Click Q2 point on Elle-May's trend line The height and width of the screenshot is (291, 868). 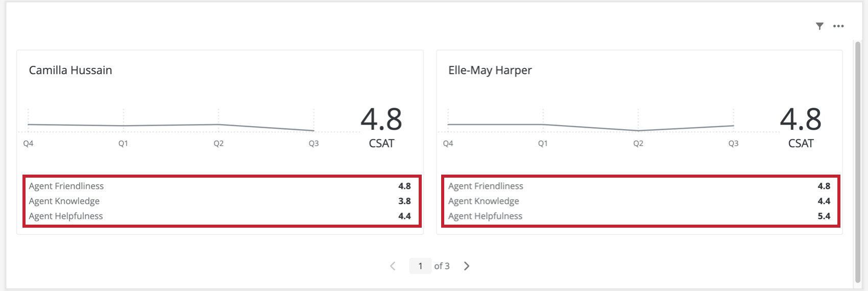pos(638,131)
